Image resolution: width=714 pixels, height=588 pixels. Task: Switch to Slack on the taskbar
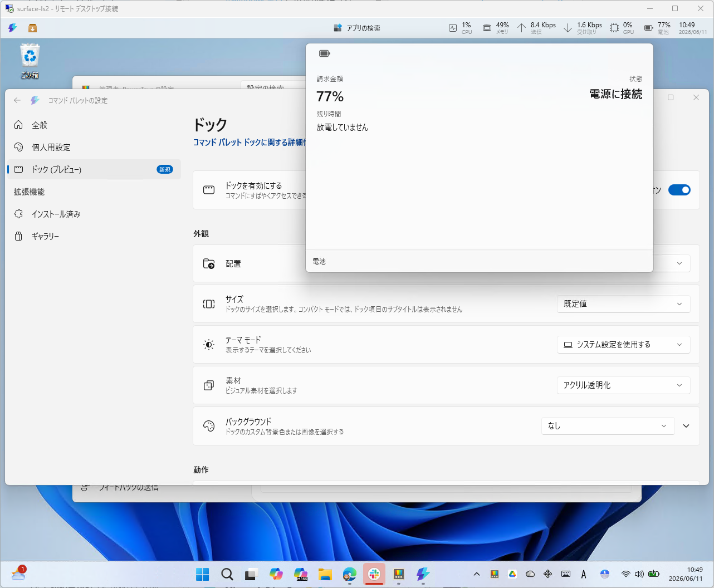[374, 574]
